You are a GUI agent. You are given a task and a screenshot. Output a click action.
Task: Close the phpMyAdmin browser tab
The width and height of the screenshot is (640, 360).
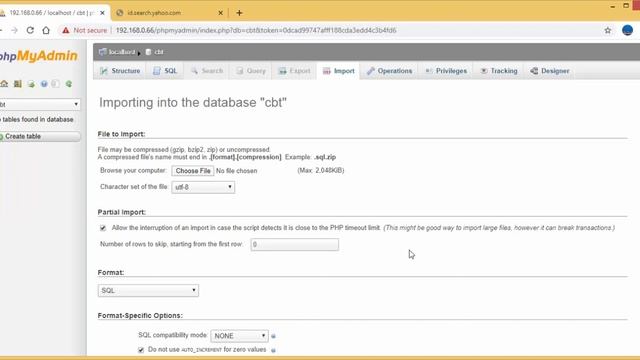[102, 13]
